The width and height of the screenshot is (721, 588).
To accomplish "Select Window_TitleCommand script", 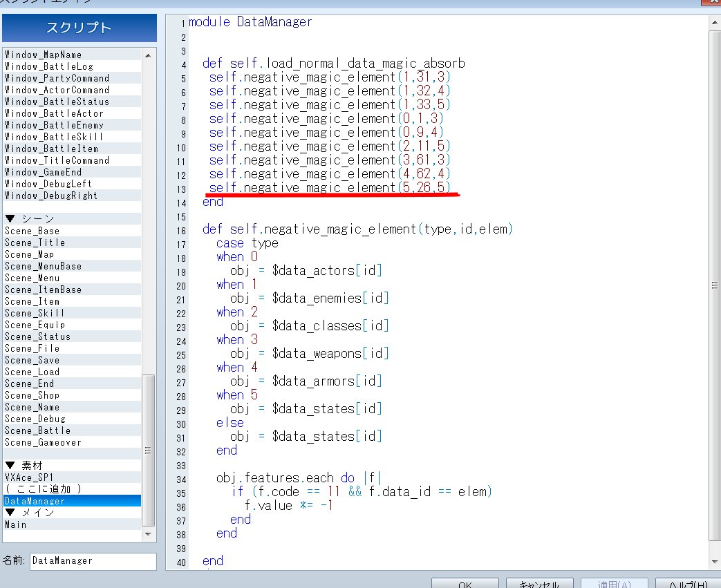I will [x=72, y=160].
